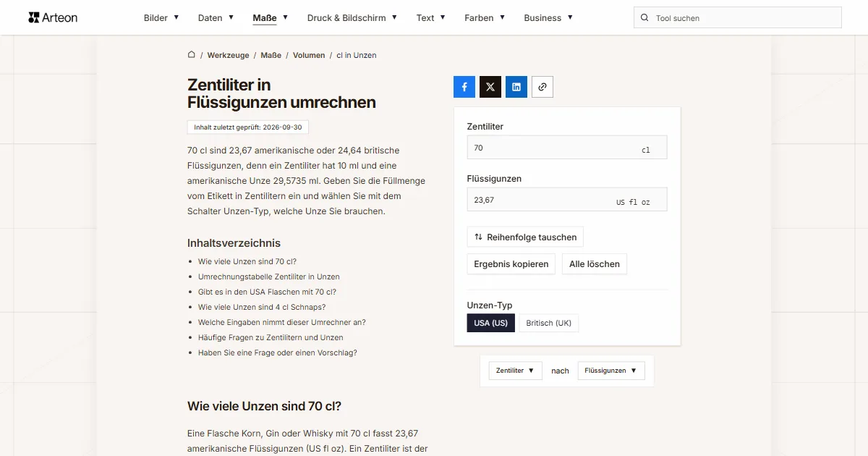
Task: Jump to 'Welche Eingaben nimmt dieser Umrechner an?'
Action: click(x=282, y=322)
